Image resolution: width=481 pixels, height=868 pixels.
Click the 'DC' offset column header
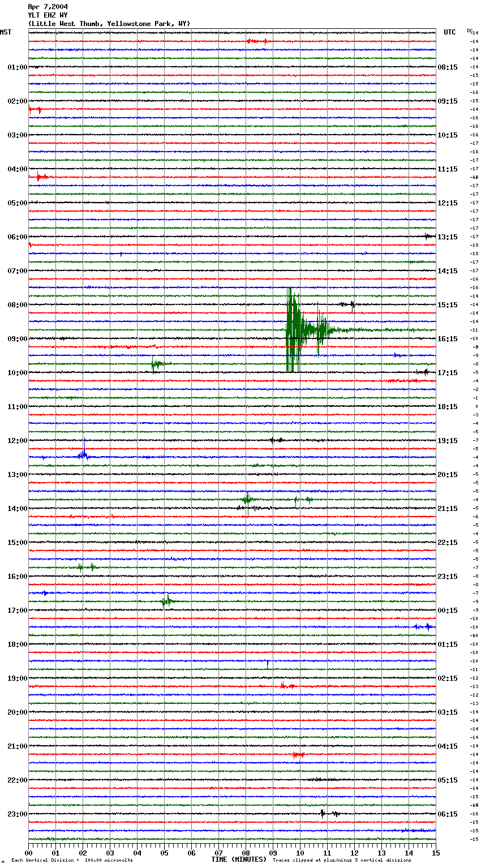click(x=470, y=31)
